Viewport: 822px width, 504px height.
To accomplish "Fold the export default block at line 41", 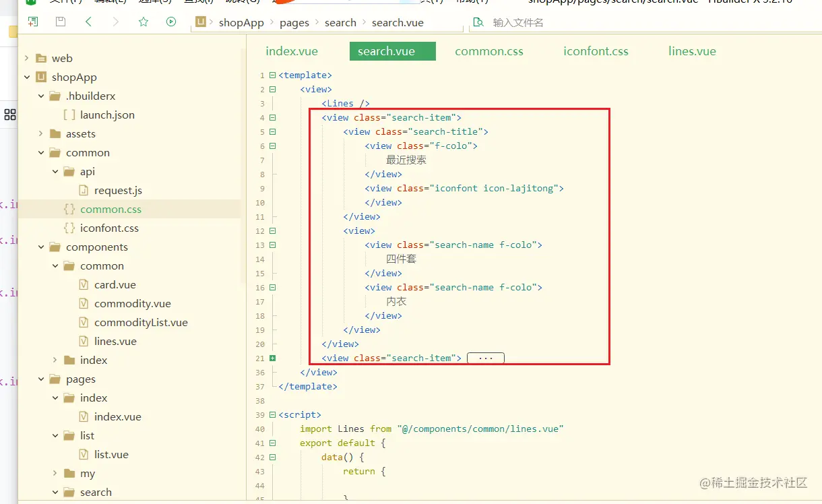I will coord(272,443).
